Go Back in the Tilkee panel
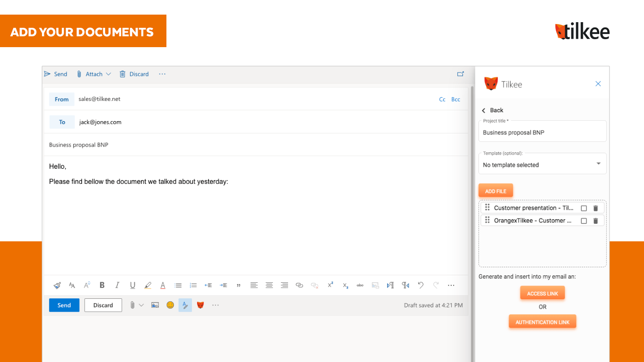 492,110
